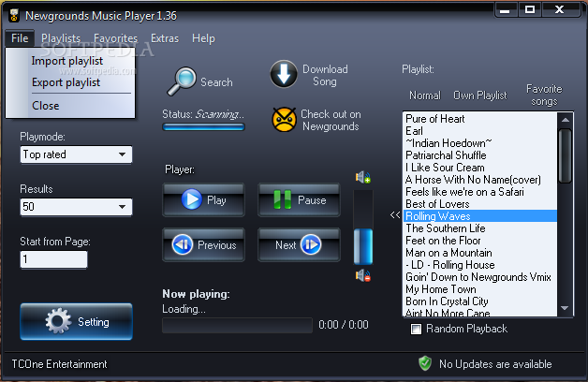Select Feels like we're on a Safari
The width and height of the screenshot is (588, 382).
point(480,192)
